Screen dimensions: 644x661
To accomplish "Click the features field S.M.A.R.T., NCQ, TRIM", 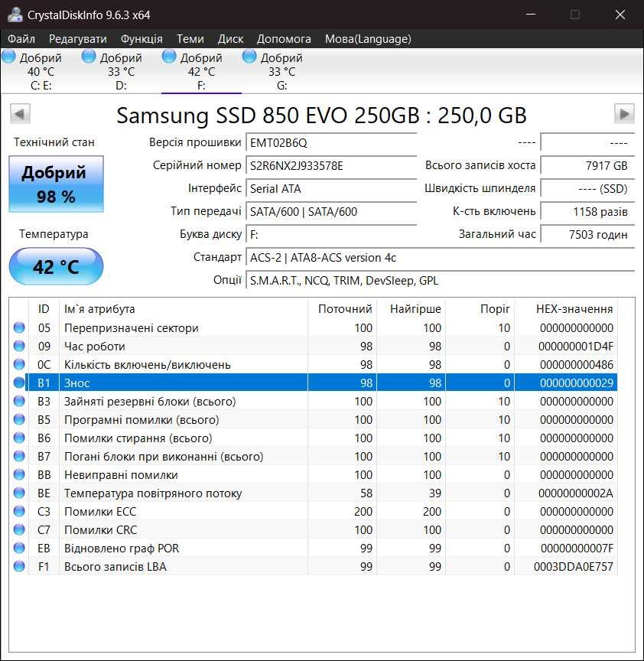I will tap(440, 280).
